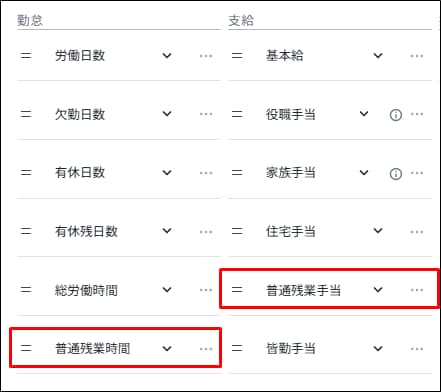This screenshot has width=441, height=392.
Task: Open the three-dot menu for 普通残業時間
Action: pos(206,349)
